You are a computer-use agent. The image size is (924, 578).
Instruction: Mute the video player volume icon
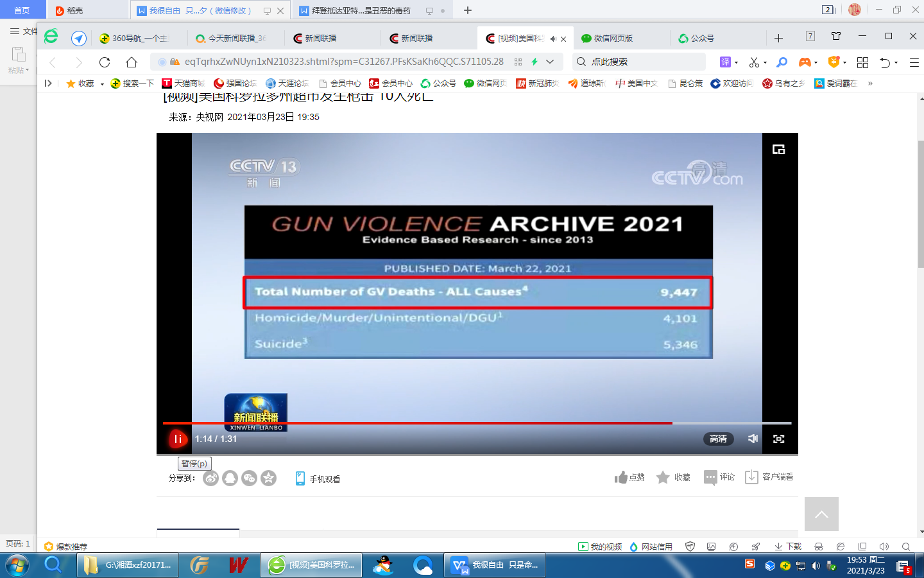(753, 439)
